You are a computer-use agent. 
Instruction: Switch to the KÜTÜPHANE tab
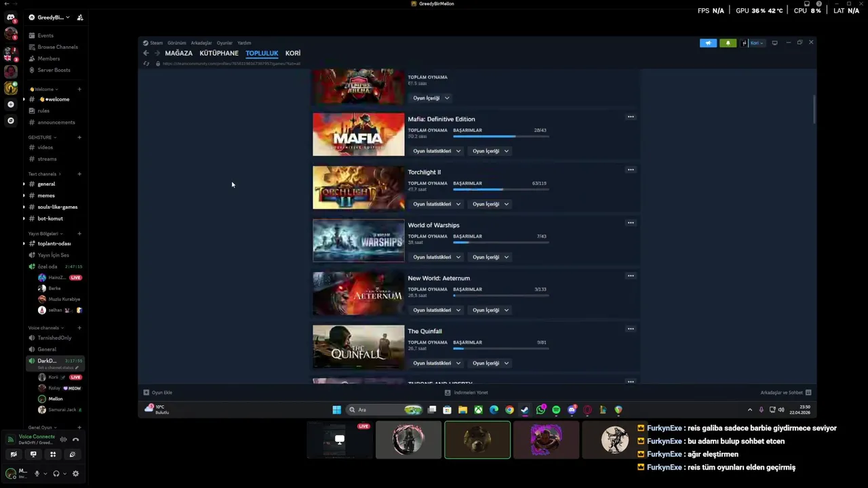point(219,53)
